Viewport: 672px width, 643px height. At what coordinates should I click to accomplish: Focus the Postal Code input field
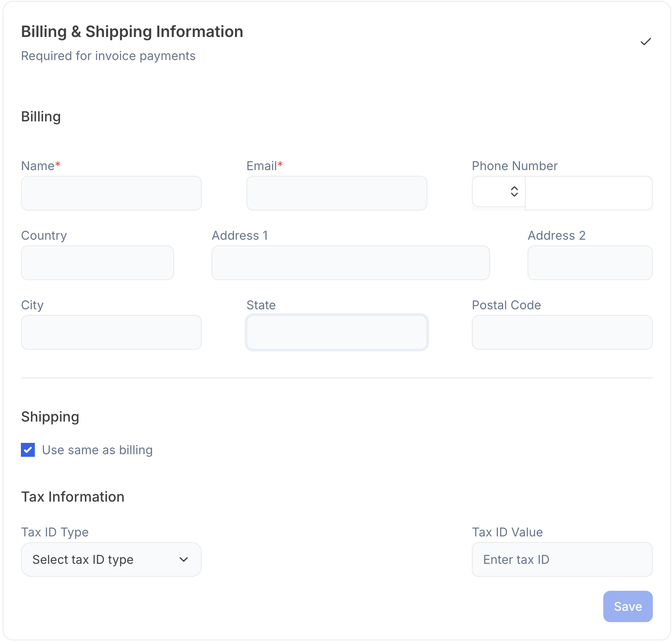point(561,332)
